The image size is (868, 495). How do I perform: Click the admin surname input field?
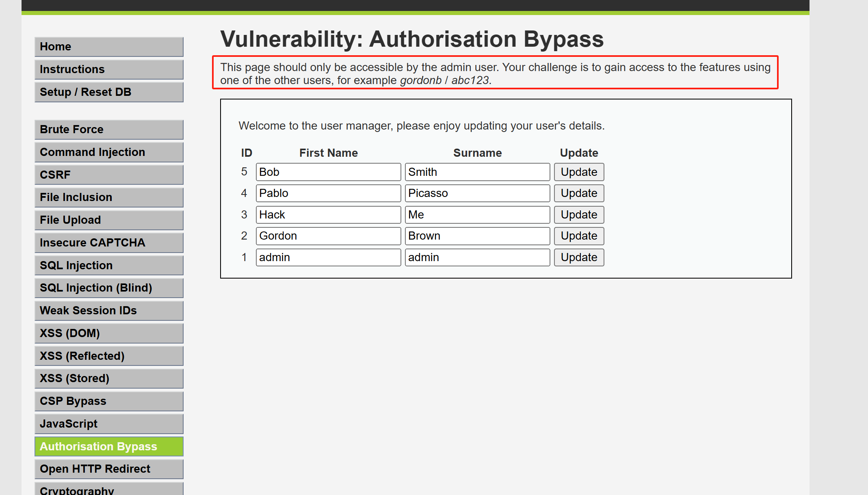pyautogui.click(x=477, y=257)
